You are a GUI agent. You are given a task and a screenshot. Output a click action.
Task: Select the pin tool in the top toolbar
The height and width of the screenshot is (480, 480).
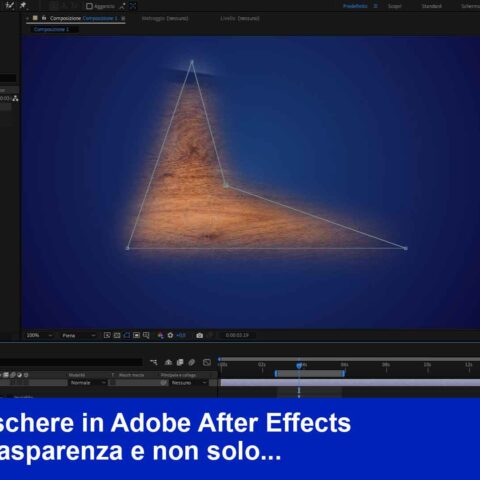23,5
